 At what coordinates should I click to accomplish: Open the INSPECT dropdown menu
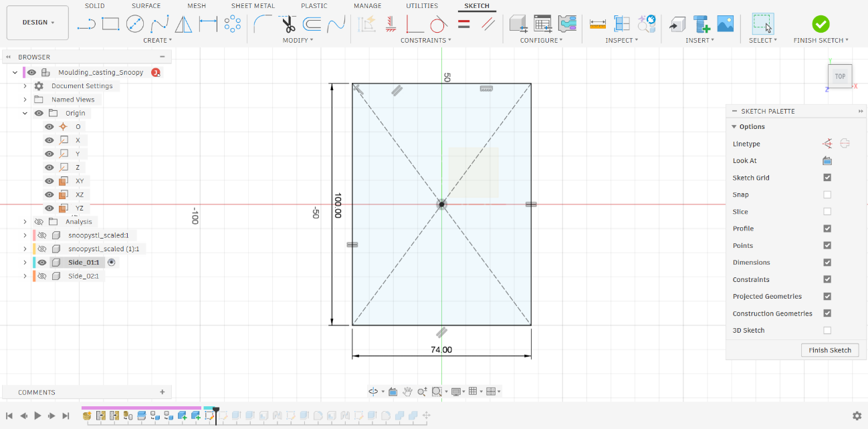621,40
